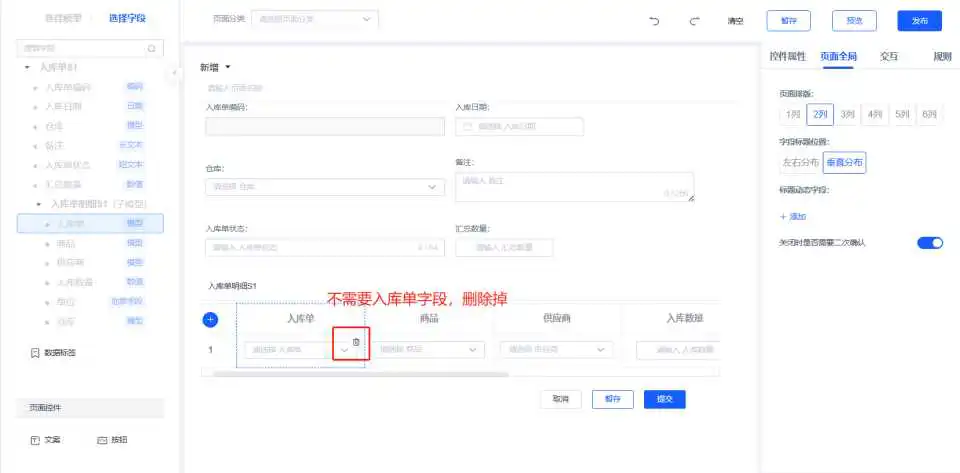The height and width of the screenshot is (473, 960).
Task: Select 商品 field in tree
Action: tap(90, 244)
